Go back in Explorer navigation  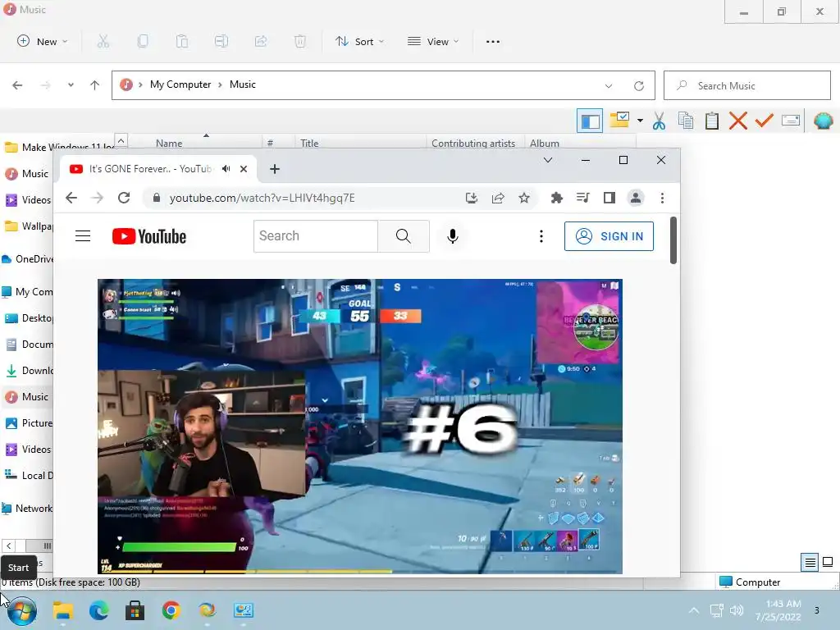[17, 85]
